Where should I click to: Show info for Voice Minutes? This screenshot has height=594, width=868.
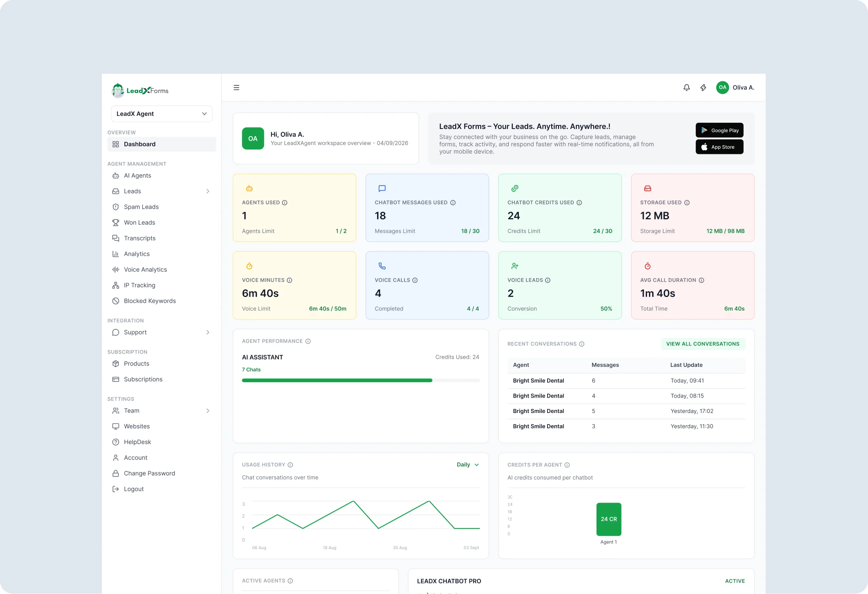289,280
